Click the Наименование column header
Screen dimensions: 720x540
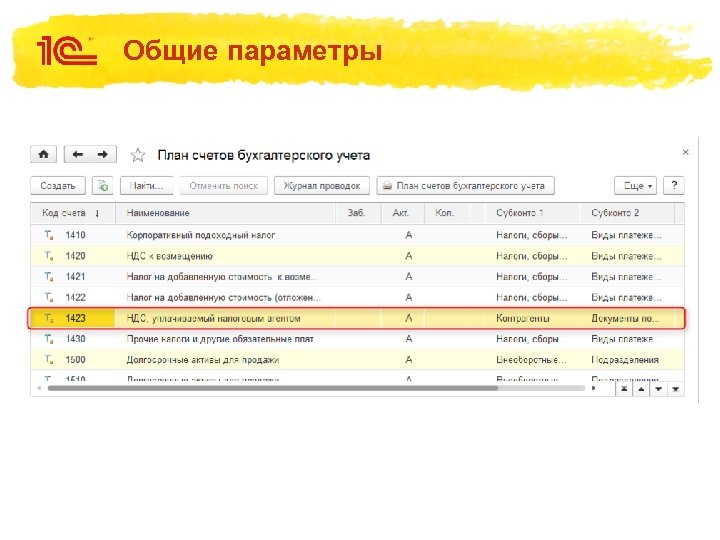coord(225,213)
